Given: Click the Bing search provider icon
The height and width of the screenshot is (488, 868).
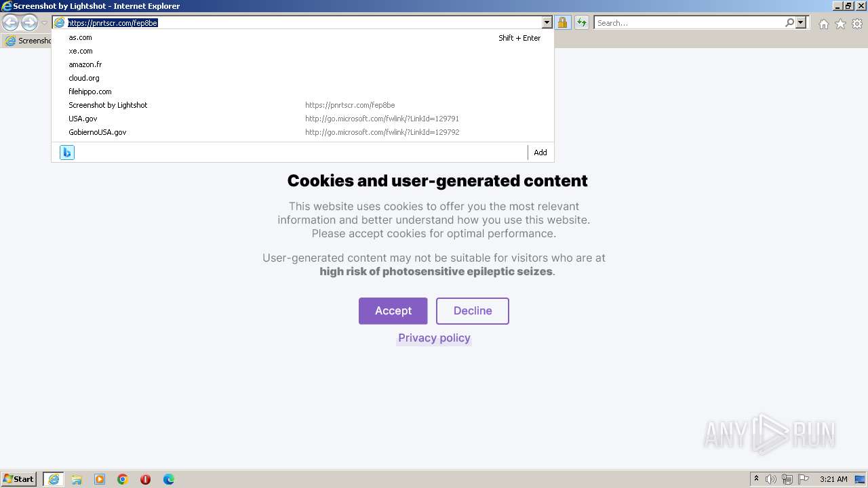Looking at the screenshot, I should [67, 152].
